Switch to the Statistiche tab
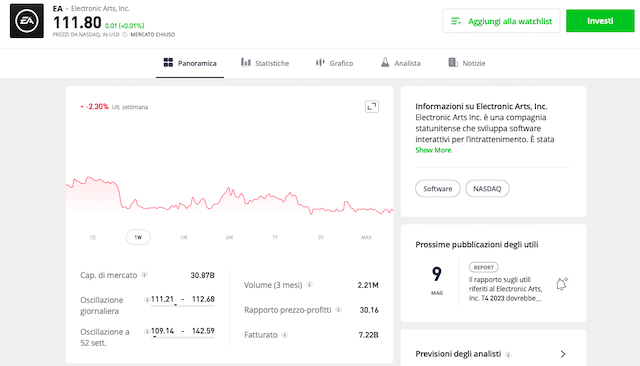The height and width of the screenshot is (366, 640). pyautogui.click(x=265, y=63)
